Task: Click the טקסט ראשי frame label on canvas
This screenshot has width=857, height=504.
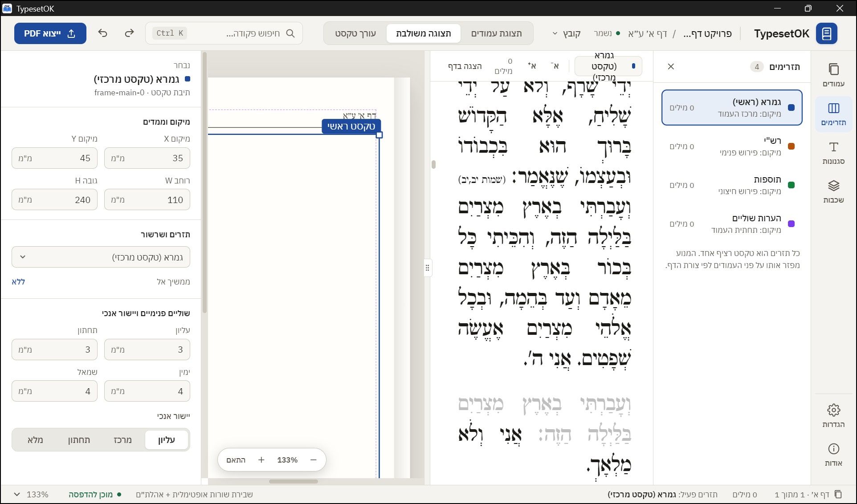Action: coord(351,126)
